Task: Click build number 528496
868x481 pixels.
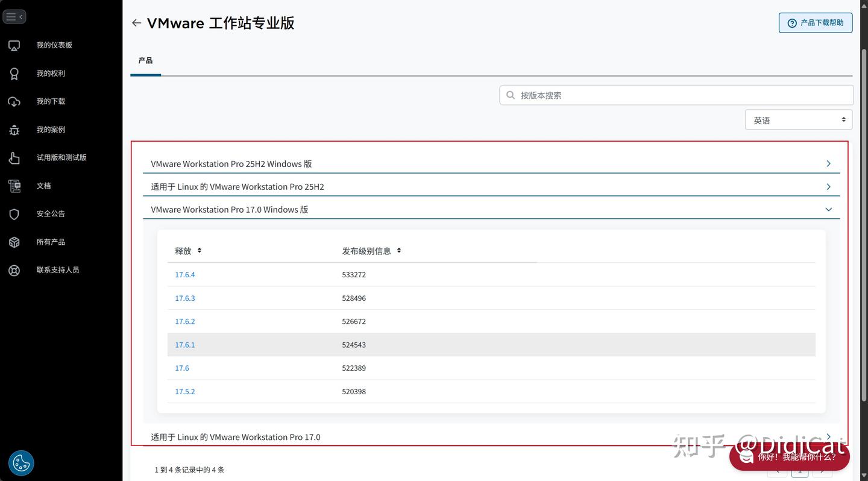Action: [x=354, y=298]
